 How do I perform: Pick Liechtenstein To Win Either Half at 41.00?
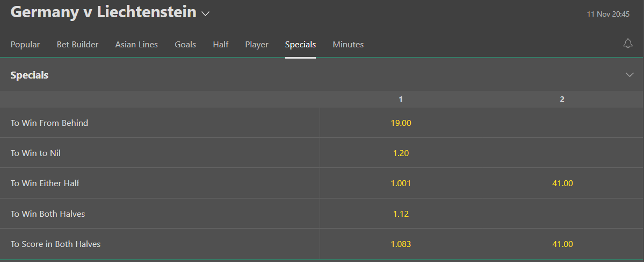pos(562,183)
